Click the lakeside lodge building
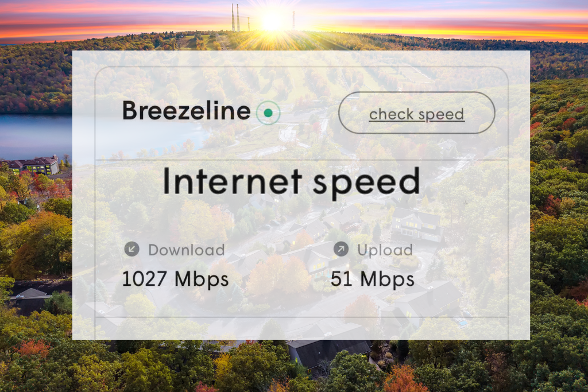 (33, 166)
